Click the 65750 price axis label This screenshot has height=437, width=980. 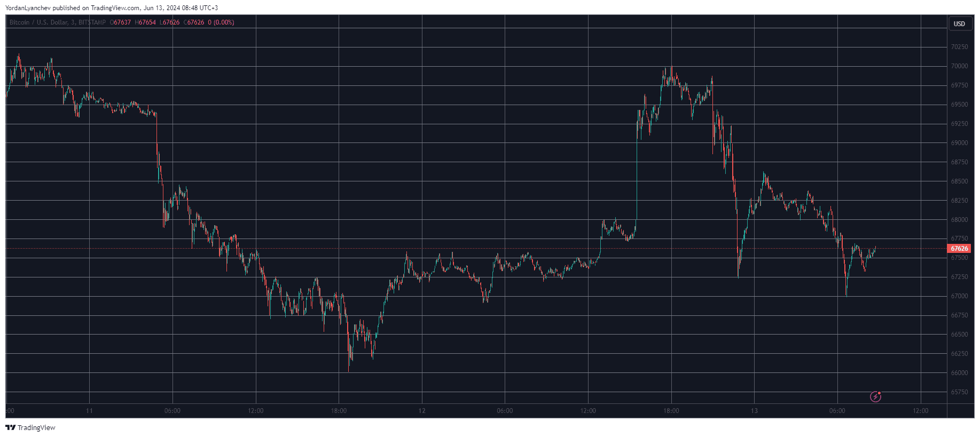point(959,392)
